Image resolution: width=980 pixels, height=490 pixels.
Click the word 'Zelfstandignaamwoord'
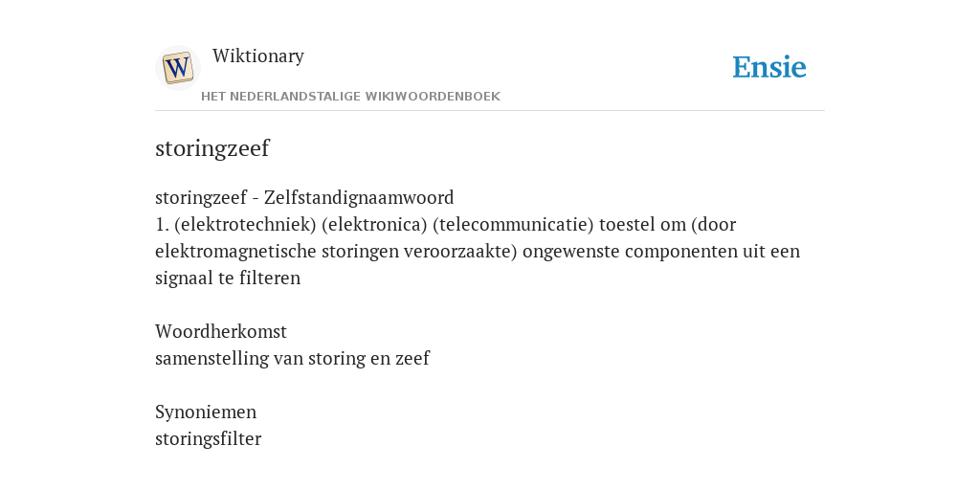click(359, 197)
